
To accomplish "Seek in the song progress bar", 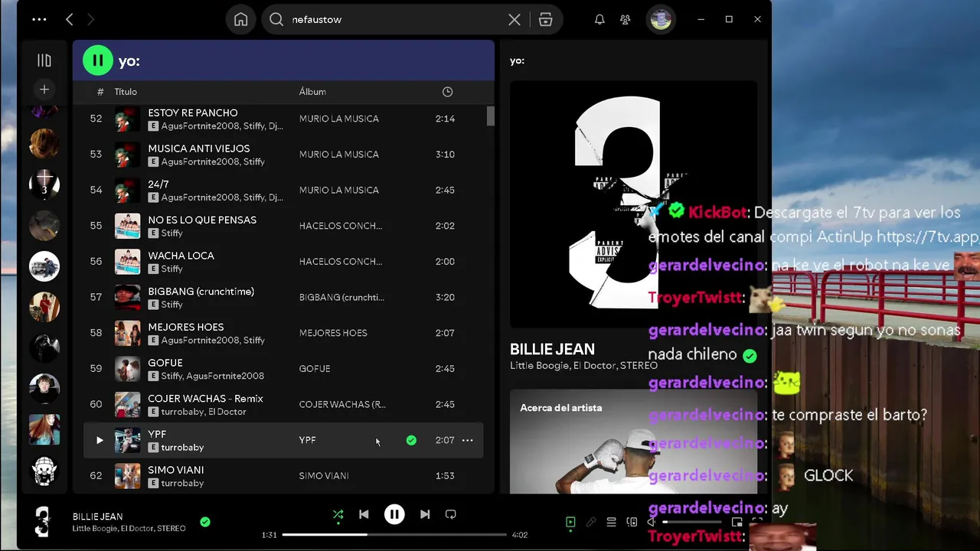I will [394, 535].
